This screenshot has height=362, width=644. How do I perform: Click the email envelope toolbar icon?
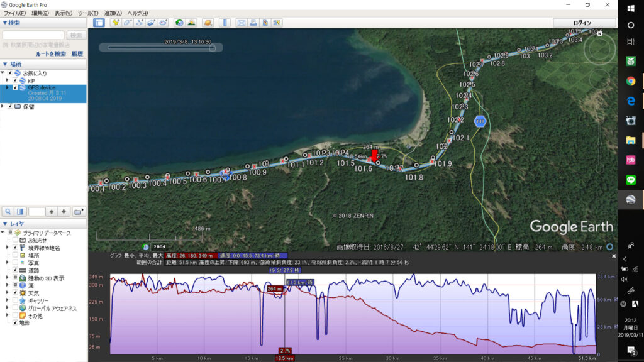pyautogui.click(x=241, y=23)
